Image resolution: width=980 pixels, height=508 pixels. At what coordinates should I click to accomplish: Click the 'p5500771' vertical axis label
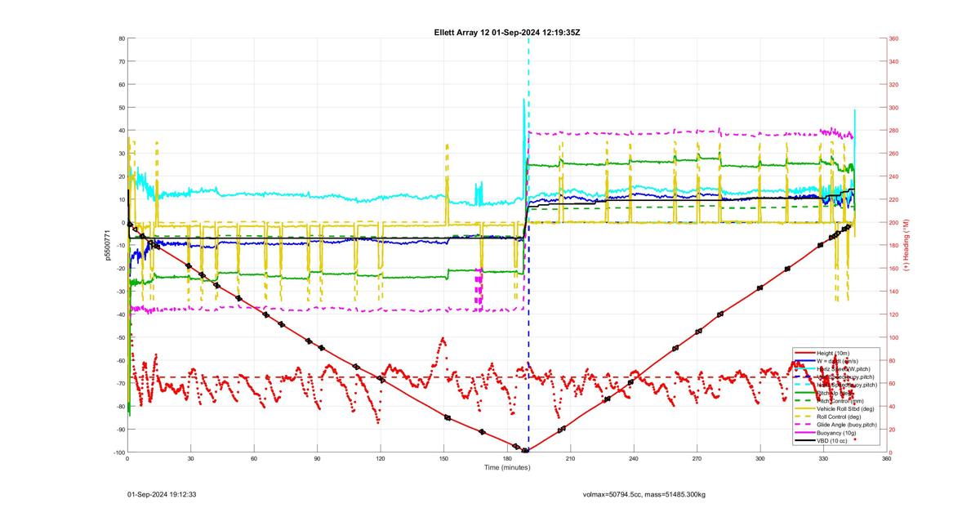[107, 245]
